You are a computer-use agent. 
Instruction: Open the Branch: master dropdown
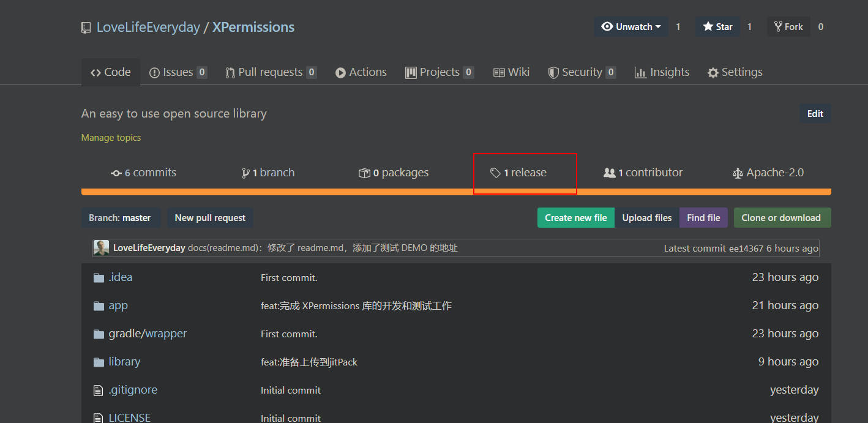point(121,218)
